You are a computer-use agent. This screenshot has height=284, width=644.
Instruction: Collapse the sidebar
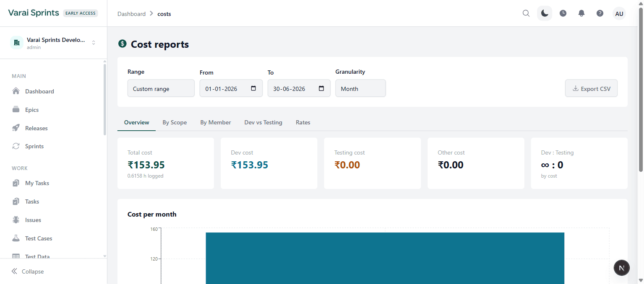tap(28, 271)
